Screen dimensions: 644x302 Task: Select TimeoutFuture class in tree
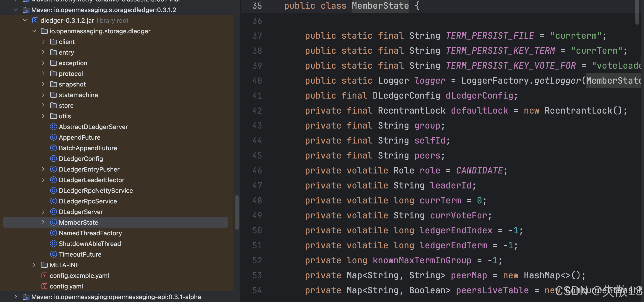[80, 254]
